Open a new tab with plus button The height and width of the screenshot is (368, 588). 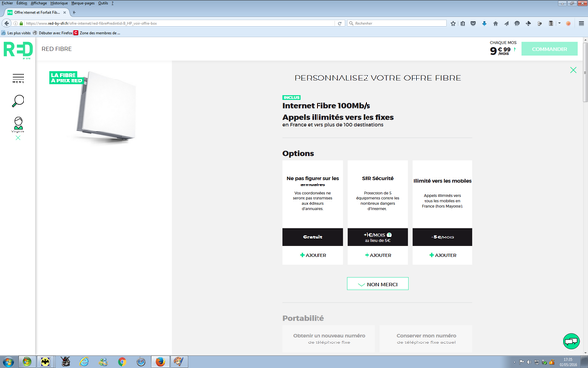pyautogui.click(x=74, y=12)
